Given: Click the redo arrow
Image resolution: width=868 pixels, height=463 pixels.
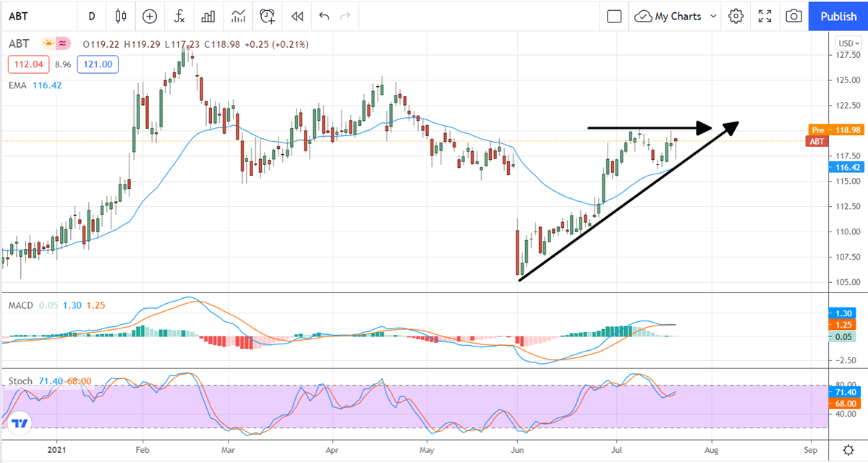Looking at the screenshot, I should (345, 16).
